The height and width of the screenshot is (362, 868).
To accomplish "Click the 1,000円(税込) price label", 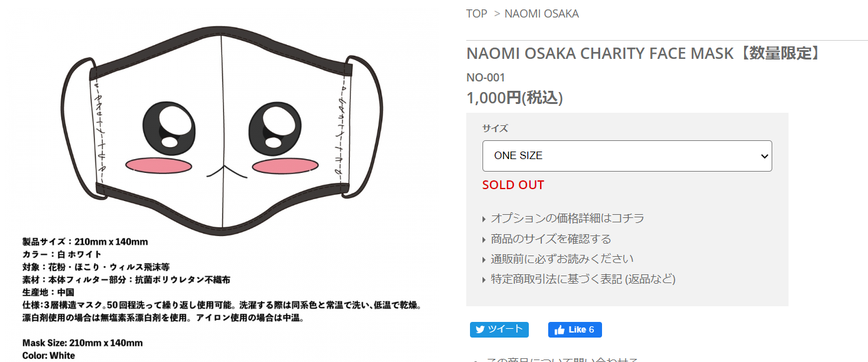I will pyautogui.click(x=514, y=98).
